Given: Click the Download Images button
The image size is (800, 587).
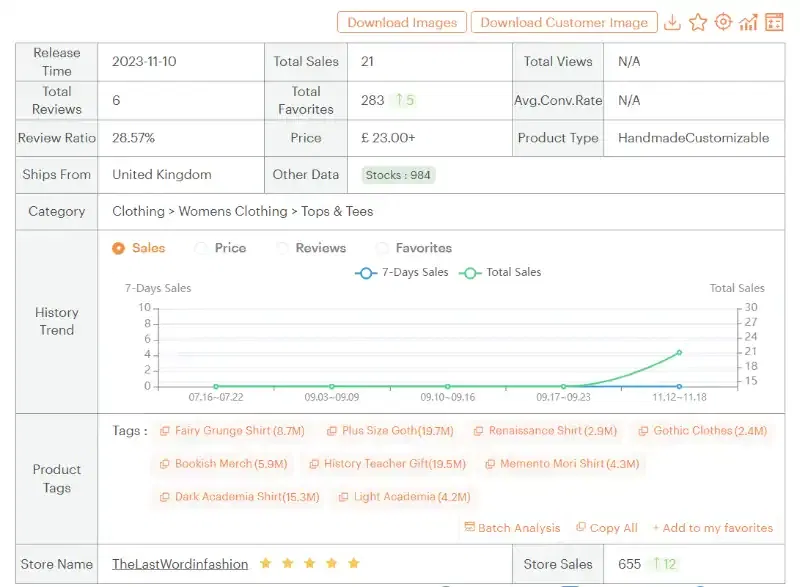Looking at the screenshot, I should tap(401, 21).
